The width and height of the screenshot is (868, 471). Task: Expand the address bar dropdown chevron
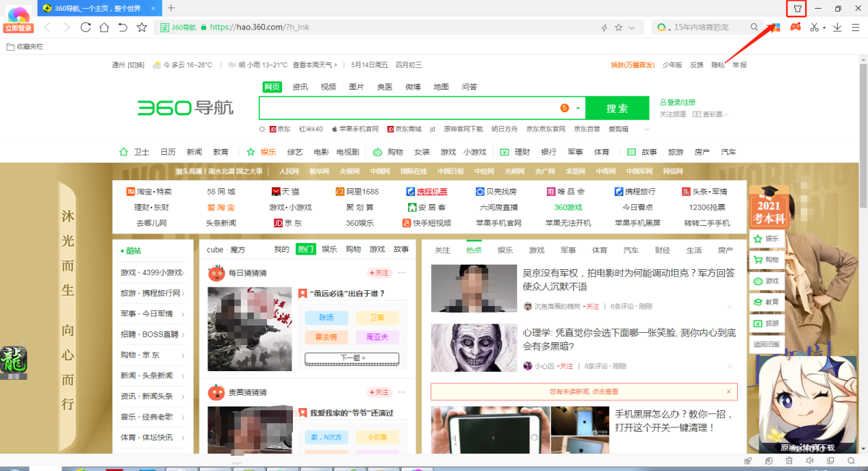point(631,27)
